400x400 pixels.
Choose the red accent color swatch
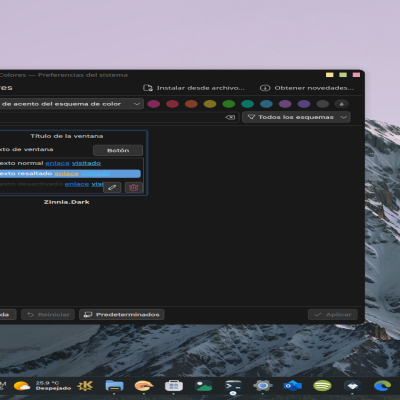172,104
